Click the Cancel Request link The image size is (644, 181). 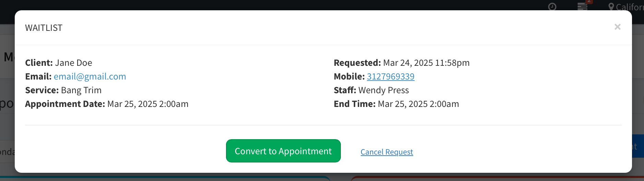pyautogui.click(x=386, y=152)
